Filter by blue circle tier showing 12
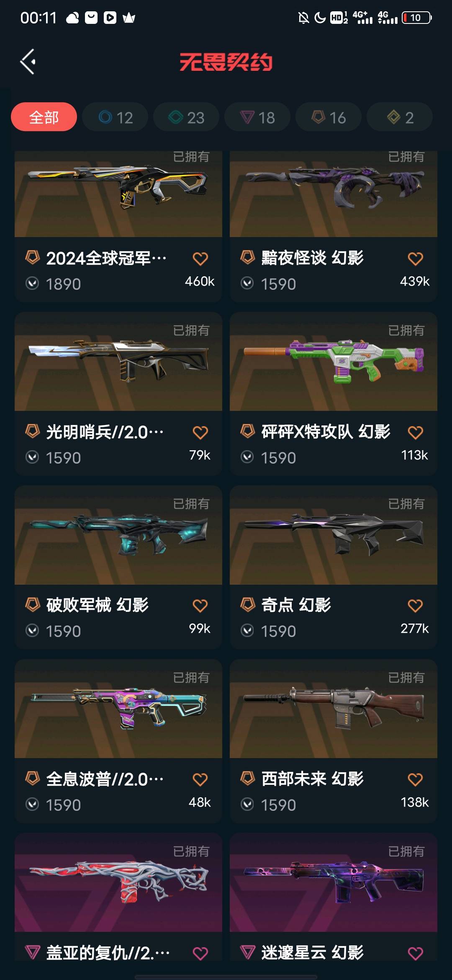 115,117
